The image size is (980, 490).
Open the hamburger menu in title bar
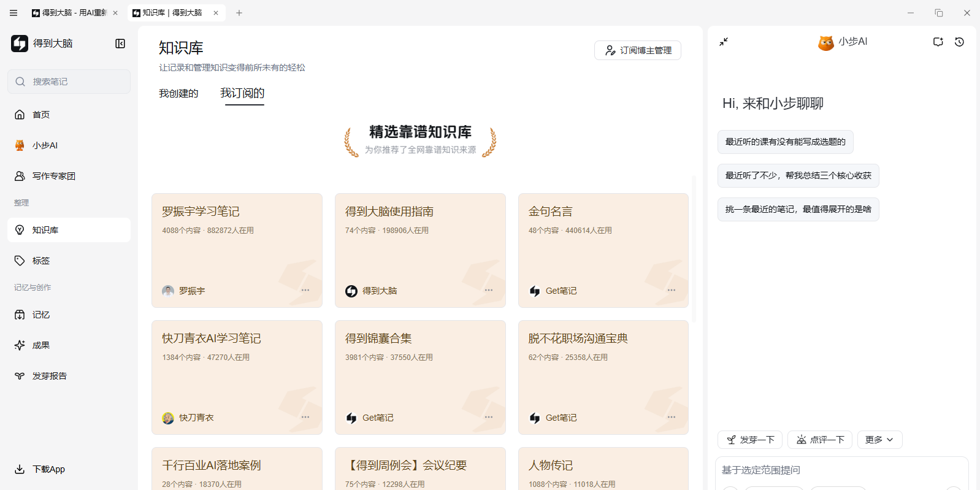point(13,12)
